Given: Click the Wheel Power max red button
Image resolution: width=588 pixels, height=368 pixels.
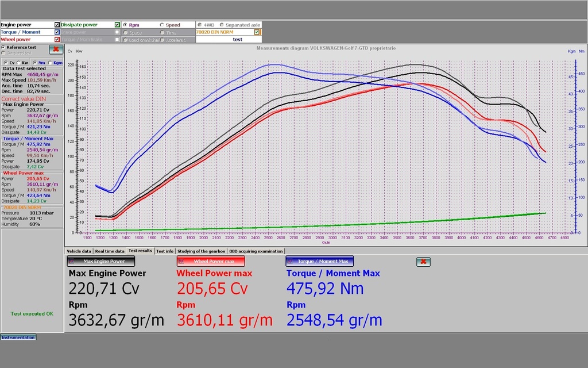Looking at the screenshot, I should pyautogui.click(x=211, y=261).
